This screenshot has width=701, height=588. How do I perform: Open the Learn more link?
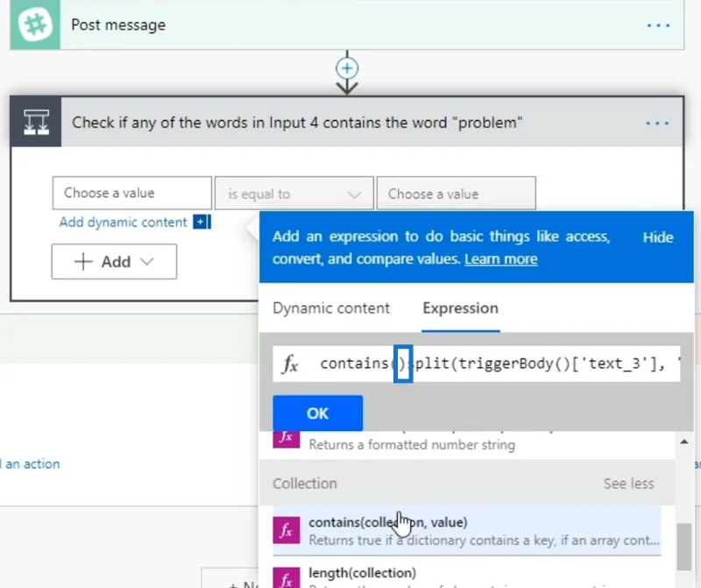(500, 259)
